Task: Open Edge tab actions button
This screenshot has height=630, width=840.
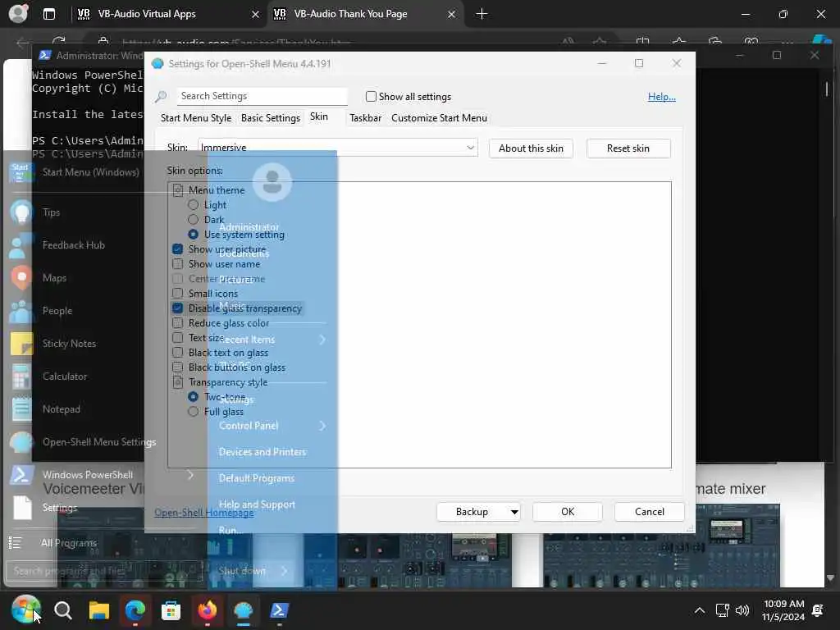Action: coord(48,14)
